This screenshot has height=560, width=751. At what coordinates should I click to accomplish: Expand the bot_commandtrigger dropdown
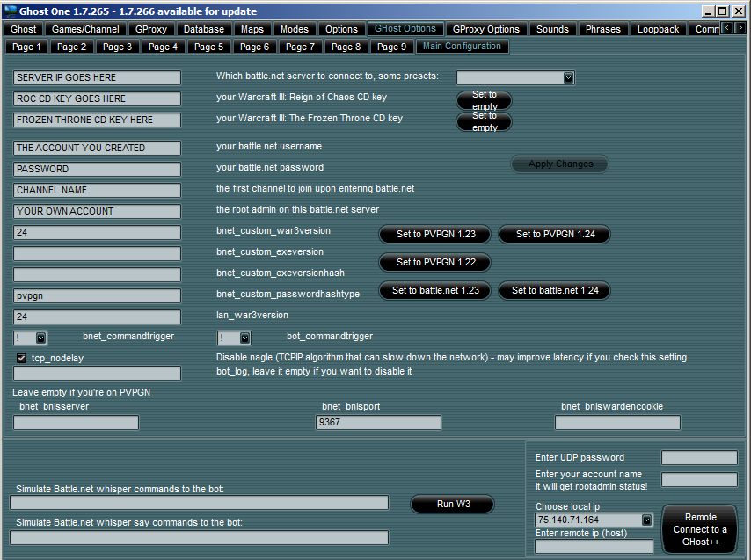[244, 338]
